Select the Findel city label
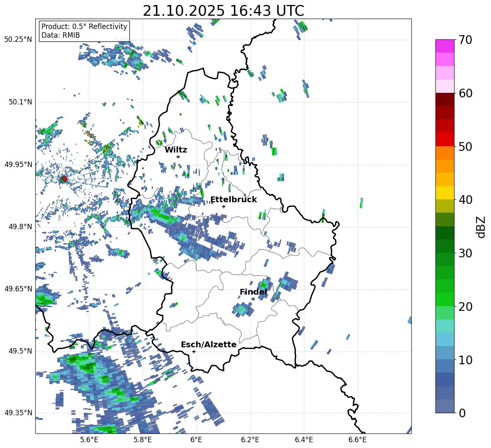The width and height of the screenshot is (491, 448). tap(253, 292)
